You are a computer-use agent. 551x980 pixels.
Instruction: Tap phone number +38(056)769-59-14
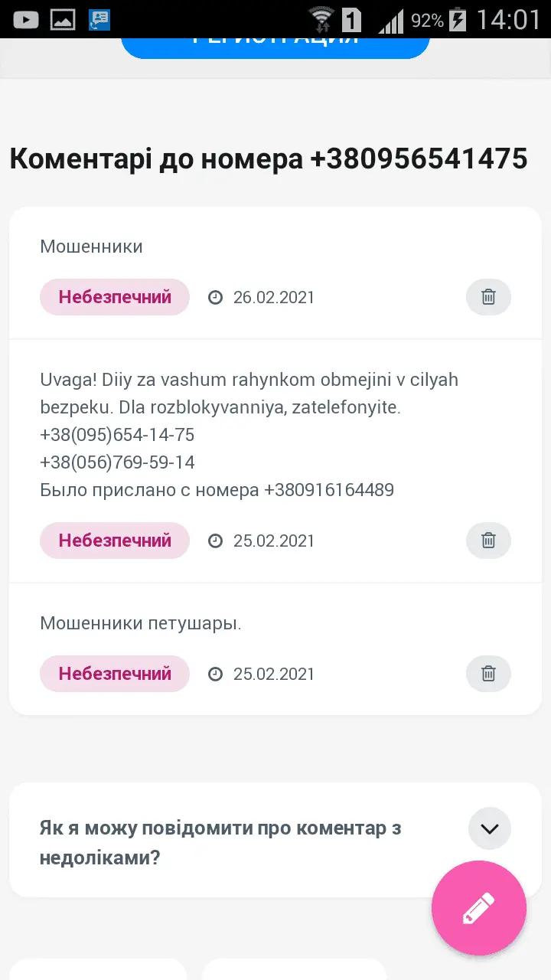[117, 462]
